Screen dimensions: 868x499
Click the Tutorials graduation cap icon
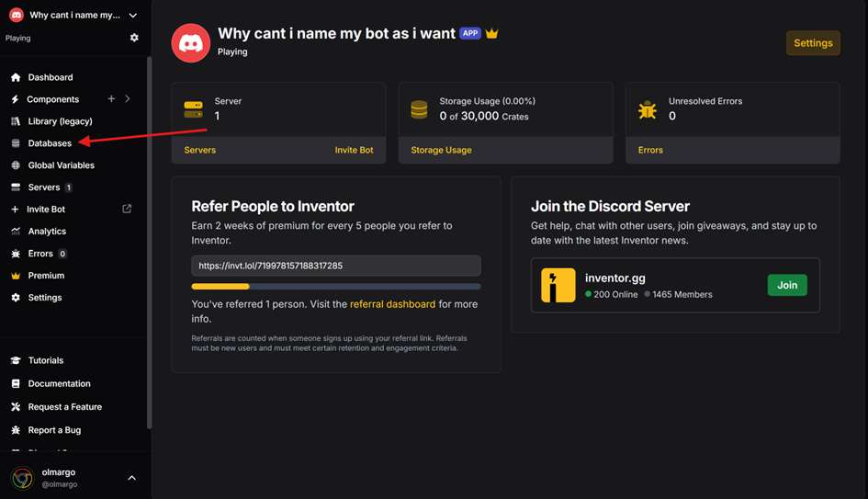pyautogui.click(x=16, y=360)
